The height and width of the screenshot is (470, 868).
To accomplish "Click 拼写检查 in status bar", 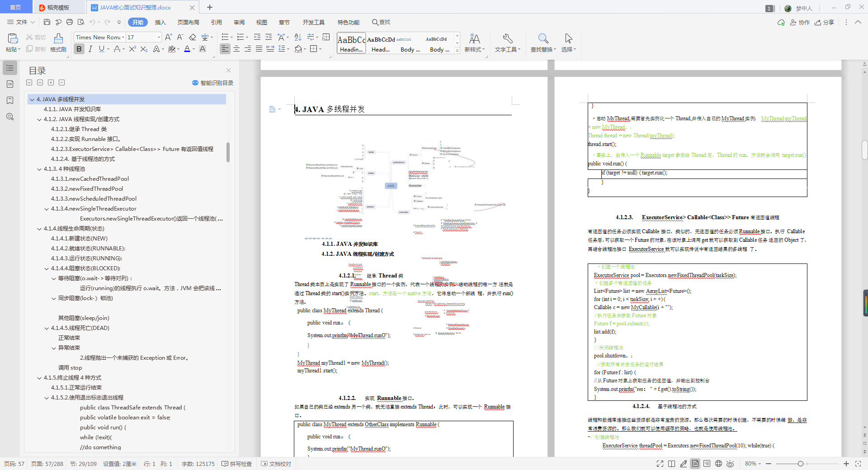I will 237,464.
